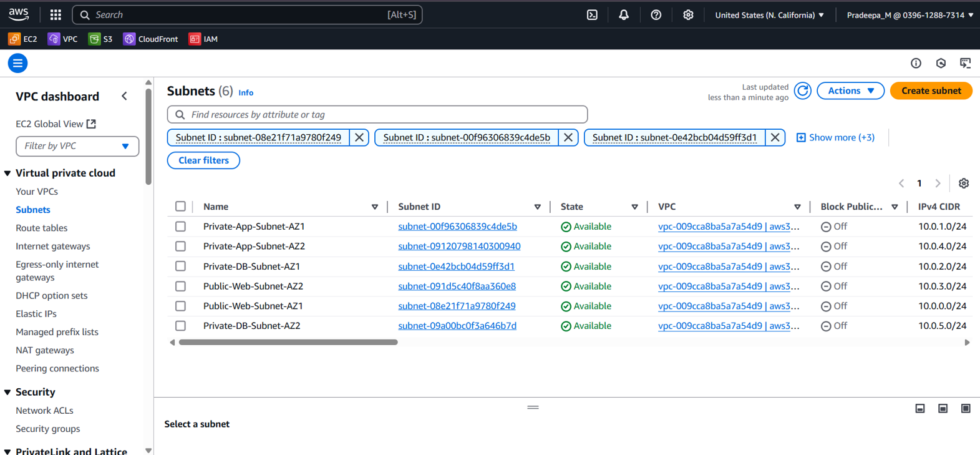This screenshot has width=980, height=455.
Task: Collapse the Virtual private cloud section
Action: 7,174
